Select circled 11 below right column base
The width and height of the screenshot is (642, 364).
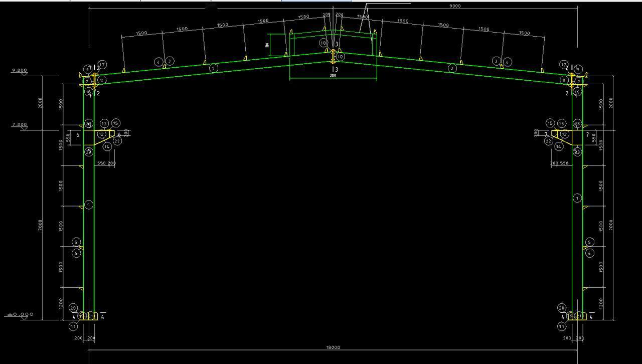click(562, 326)
